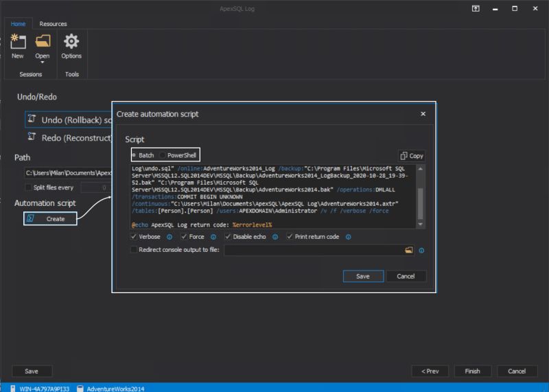Click inside the script text area
This screenshot has width=549, height=392.
[274, 196]
